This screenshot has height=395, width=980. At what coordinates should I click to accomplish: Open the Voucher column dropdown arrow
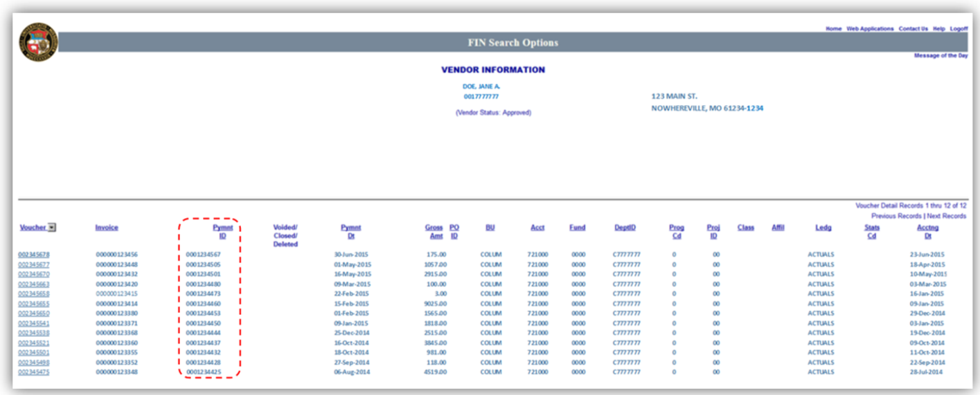pos(53,228)
